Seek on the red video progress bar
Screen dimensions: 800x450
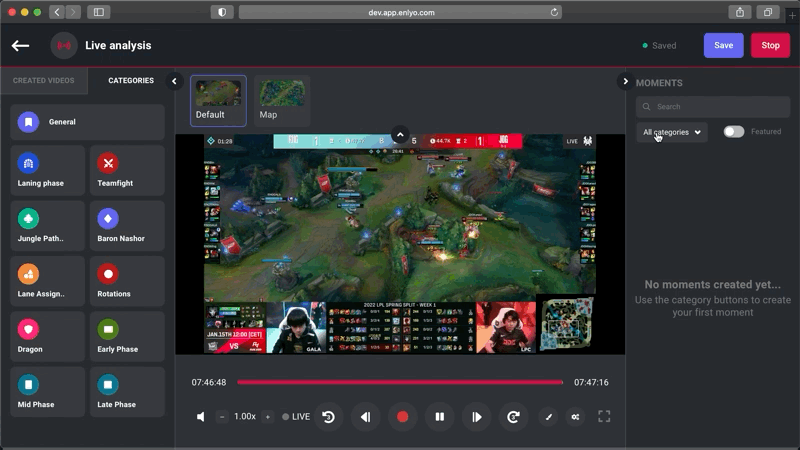pyautogui.click(x=400, y=382)
